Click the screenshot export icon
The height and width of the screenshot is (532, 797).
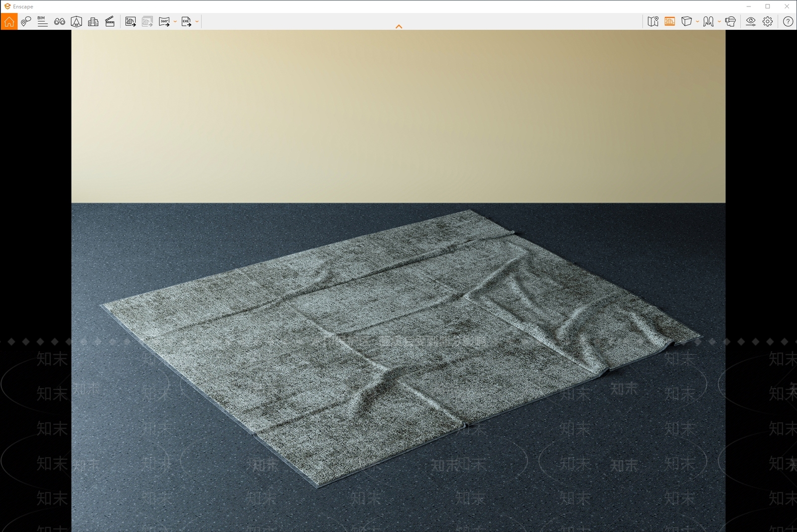[131, 21]
